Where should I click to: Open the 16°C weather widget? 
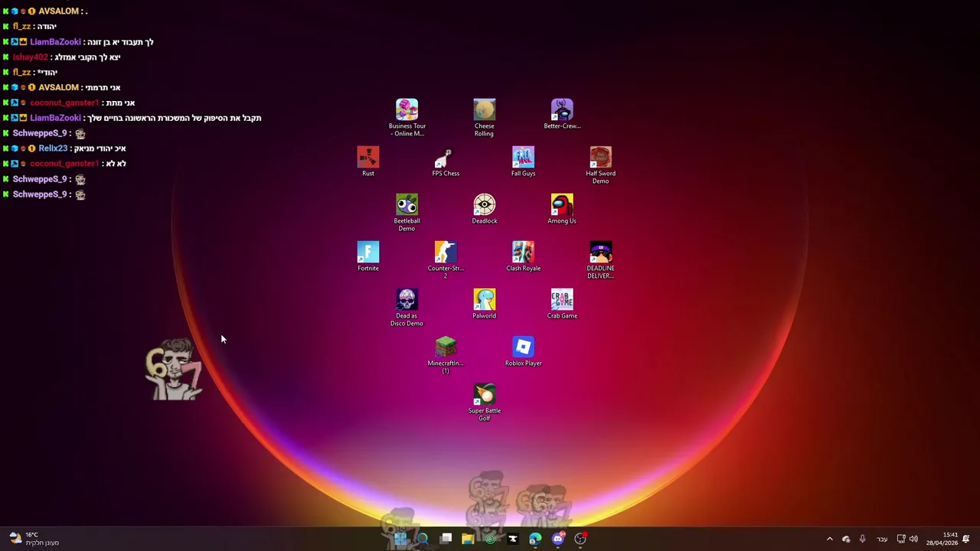[33, 539]
